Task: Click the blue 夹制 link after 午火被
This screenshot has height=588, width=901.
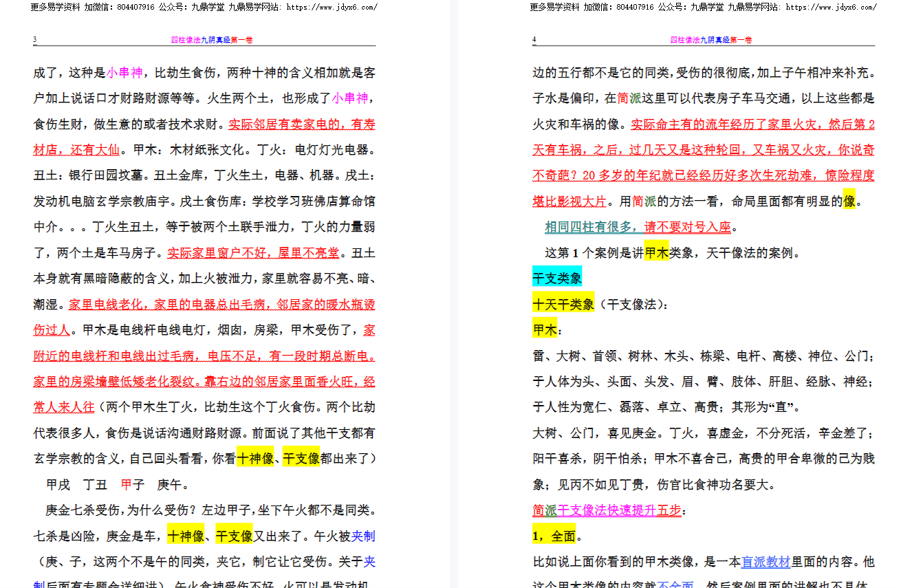Action: click(x=363, y=536)
